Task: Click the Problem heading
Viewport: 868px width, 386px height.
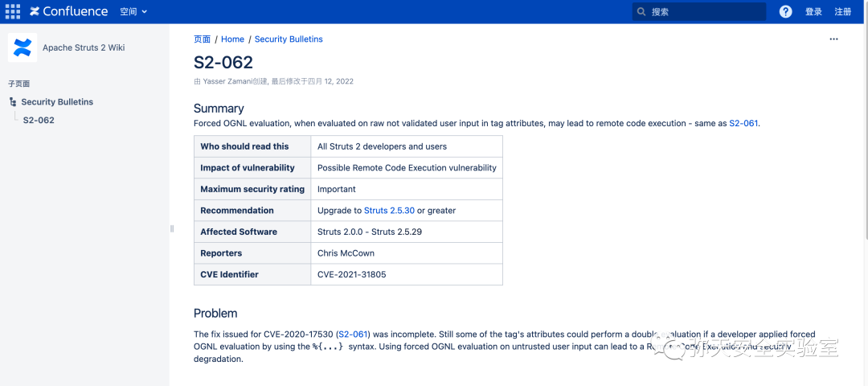Action: 215,314
